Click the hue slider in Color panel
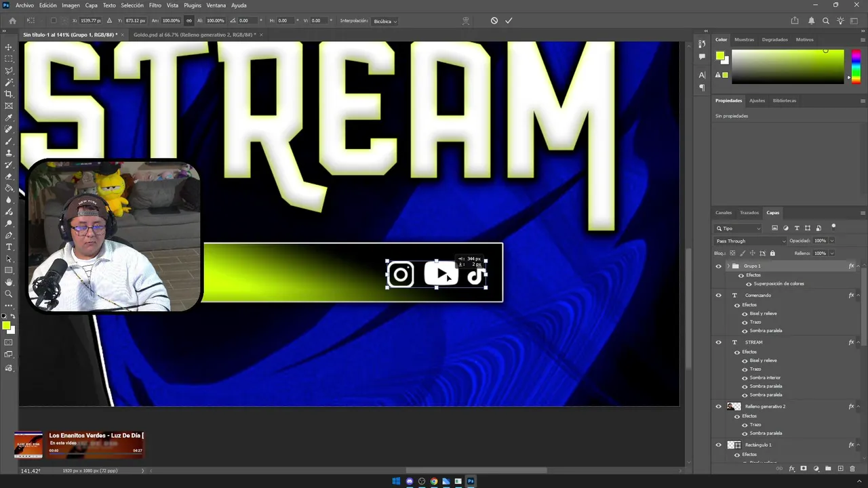Screen dimensions: 868x488 pyautogui.click(x=856, y=66)
